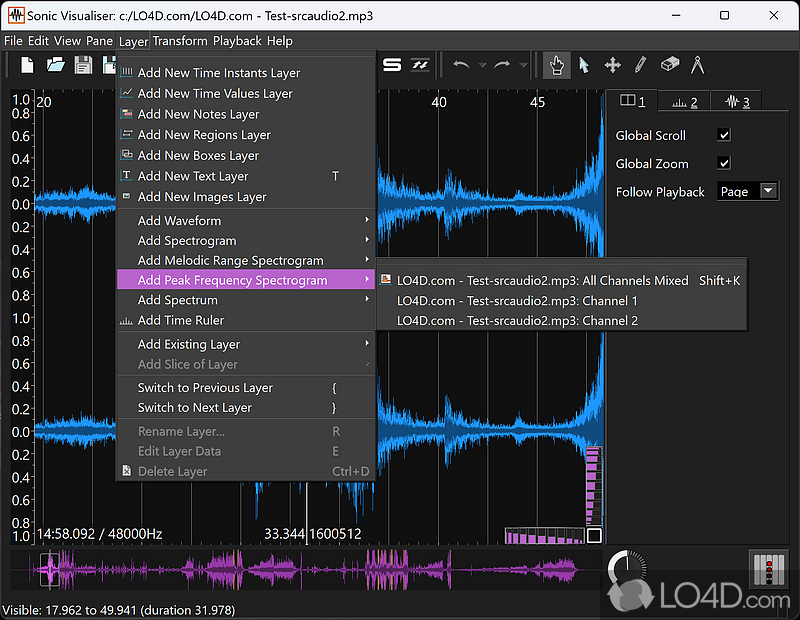The width and height of the screenshot is (800, 620).
Task: Choose Switch to Previous Layer
Action: [x=246, y=388]
